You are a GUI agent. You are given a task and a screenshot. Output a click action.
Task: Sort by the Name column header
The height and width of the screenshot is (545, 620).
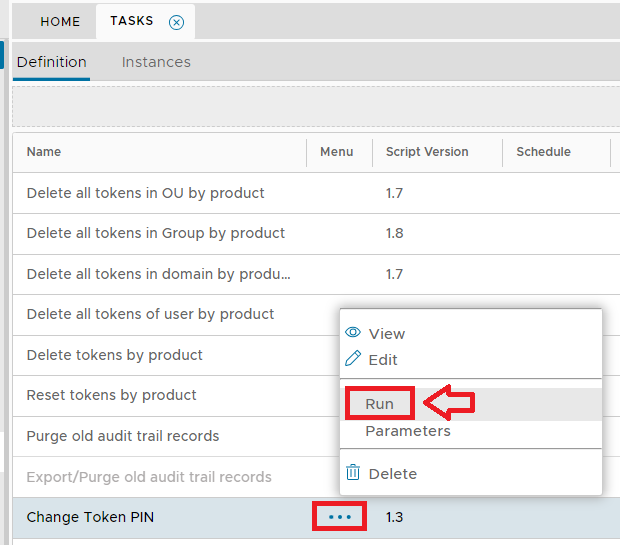point(44,152)
